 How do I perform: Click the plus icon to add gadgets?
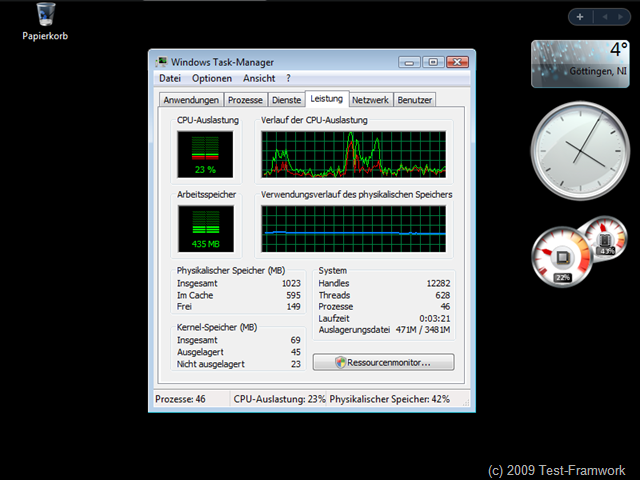[x=580, y=17]
